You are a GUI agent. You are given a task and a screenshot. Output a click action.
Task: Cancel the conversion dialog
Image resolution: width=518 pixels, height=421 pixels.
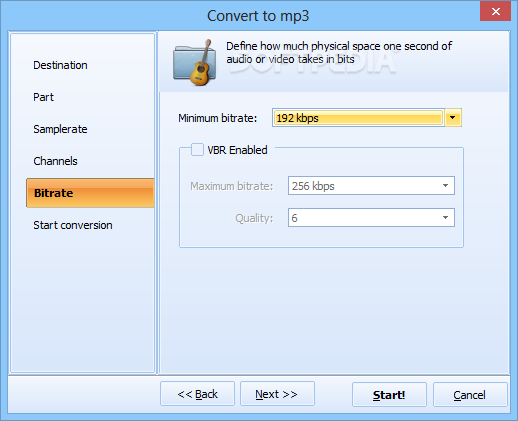point(470,395)
